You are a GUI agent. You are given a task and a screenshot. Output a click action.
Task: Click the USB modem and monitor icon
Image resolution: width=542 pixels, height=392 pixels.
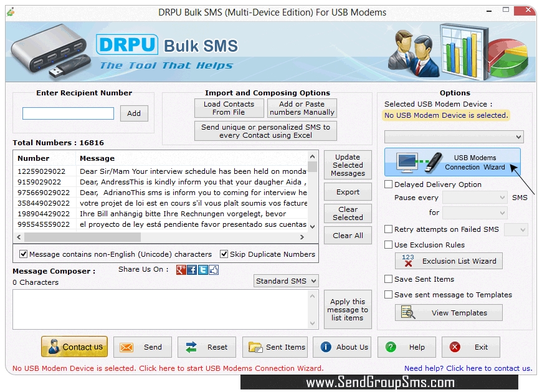pos(419,163)
